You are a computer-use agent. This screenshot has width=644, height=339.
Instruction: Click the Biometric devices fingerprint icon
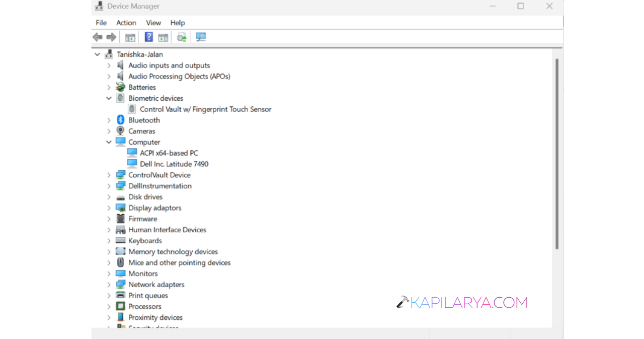120,98
